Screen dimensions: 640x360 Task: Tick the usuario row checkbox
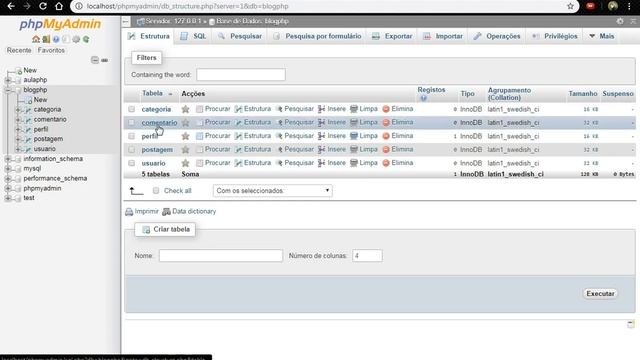(x=131, y=163)
